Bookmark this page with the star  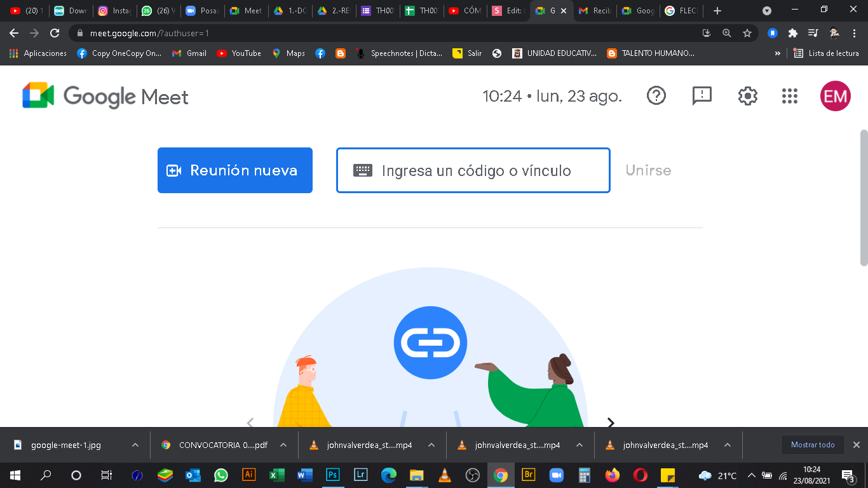[x=747, y=33]
